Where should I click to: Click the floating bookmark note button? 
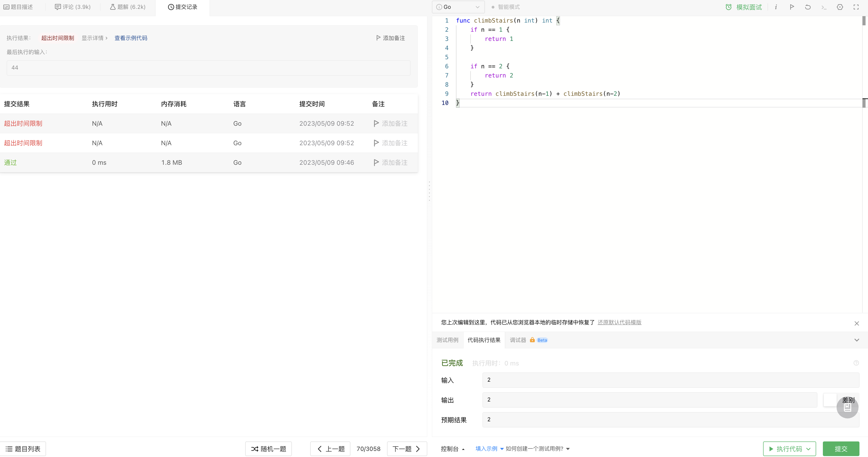coord(847,408)
